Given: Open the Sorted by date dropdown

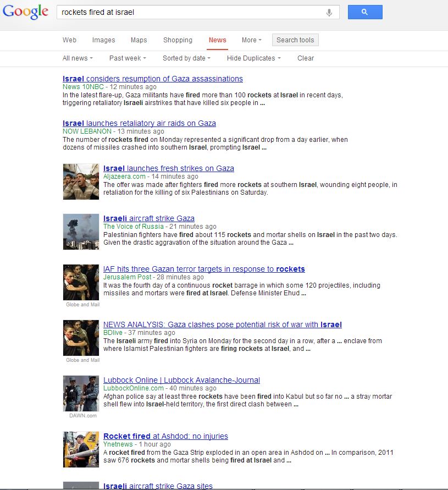Looking at the screenshot, I should coord(186,58).
